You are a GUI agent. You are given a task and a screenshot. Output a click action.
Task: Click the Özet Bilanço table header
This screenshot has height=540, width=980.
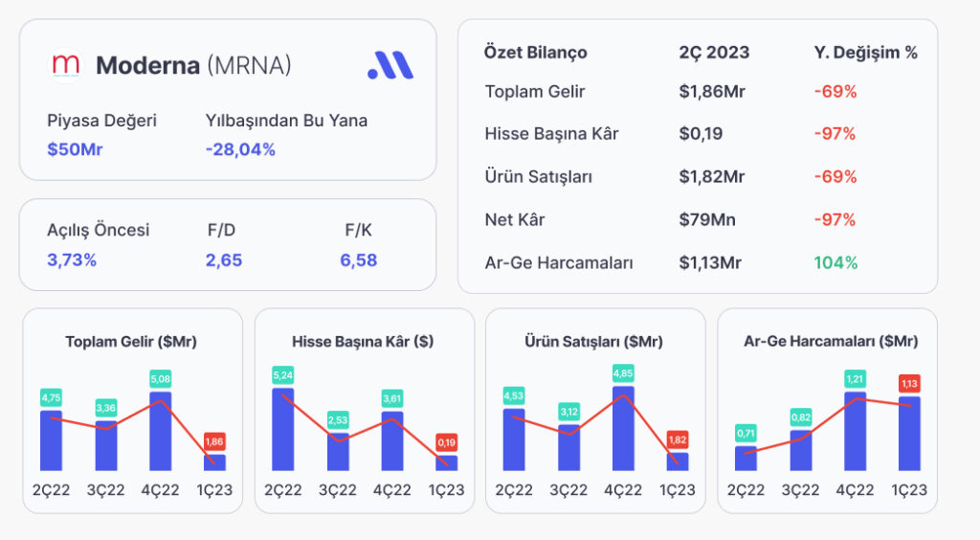tap(536, 53)
